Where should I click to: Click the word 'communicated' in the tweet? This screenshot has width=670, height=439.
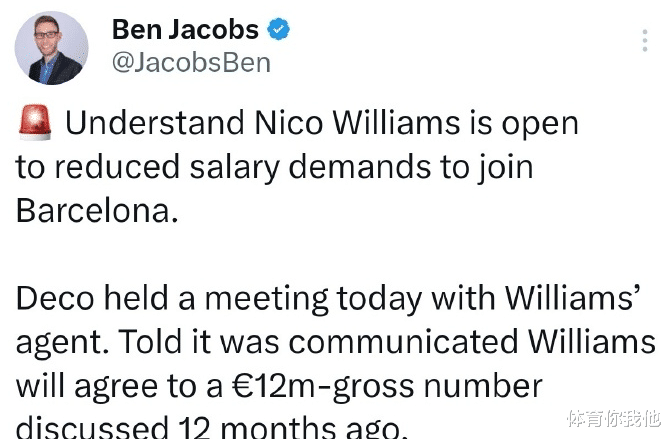[x=403, y=341]
